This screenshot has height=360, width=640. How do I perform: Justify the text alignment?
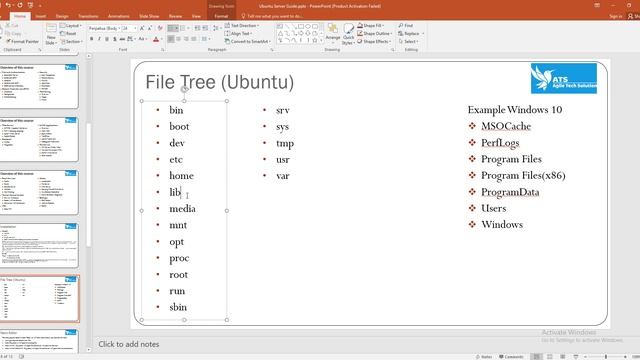pos(194,39)
